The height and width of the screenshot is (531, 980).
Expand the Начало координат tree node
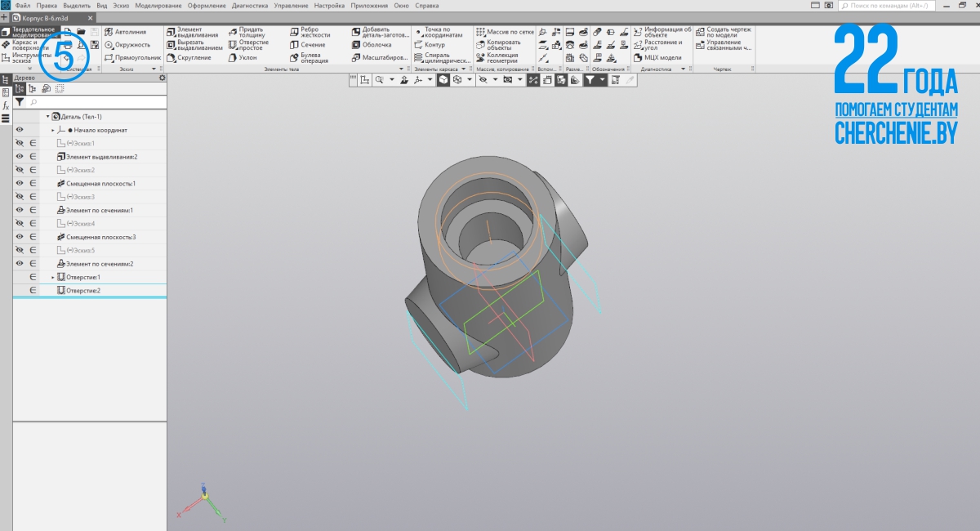(x=53, y=130)
